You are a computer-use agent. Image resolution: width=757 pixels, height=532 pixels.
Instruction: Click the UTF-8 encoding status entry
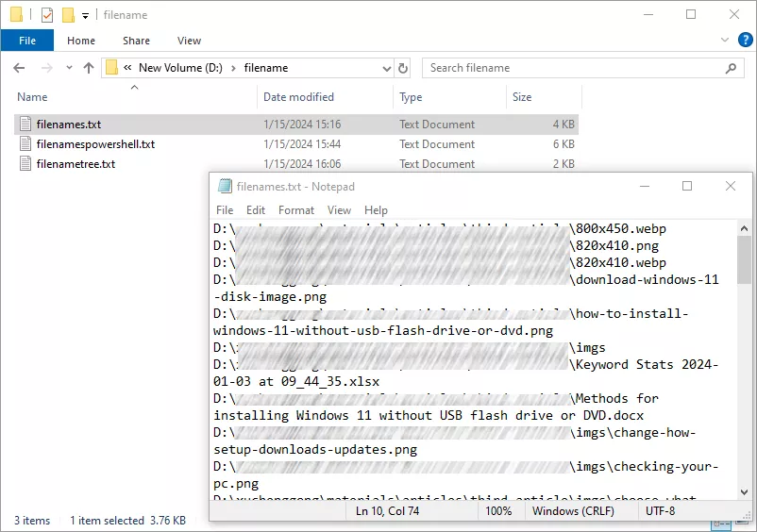(x=661, y=511)
